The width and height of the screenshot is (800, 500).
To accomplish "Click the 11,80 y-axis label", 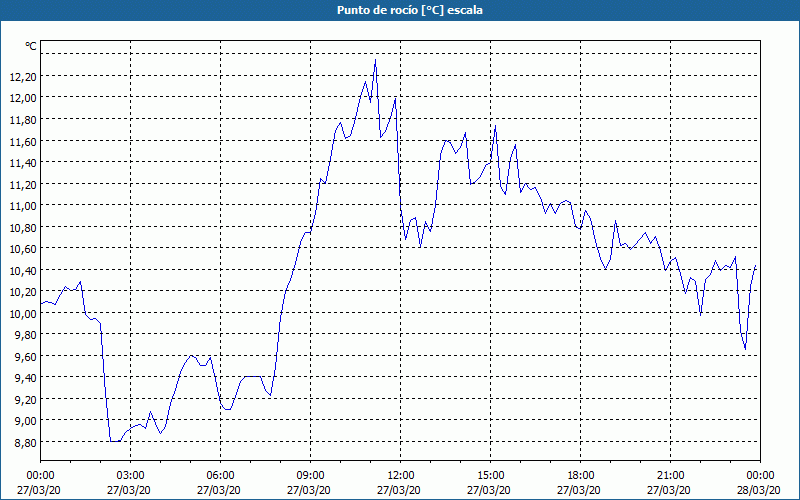I will pyautogui.click(x=23, y=120).
